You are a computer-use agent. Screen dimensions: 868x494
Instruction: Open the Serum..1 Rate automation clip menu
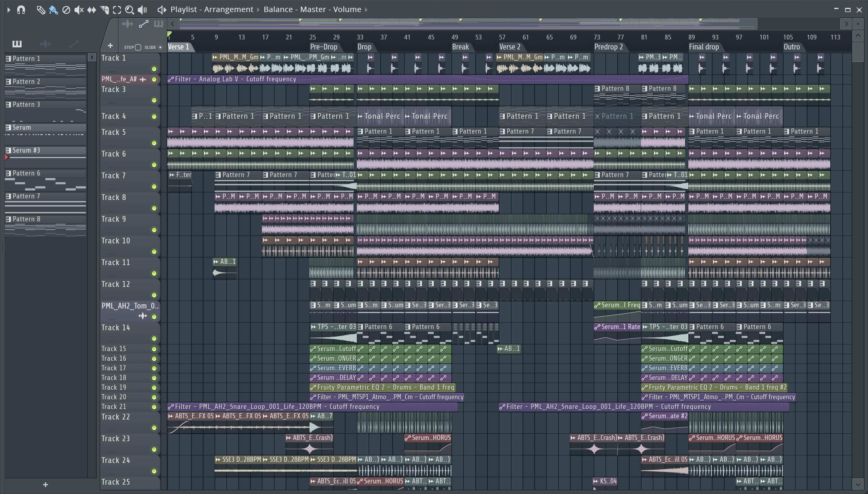tap(597, 327)
